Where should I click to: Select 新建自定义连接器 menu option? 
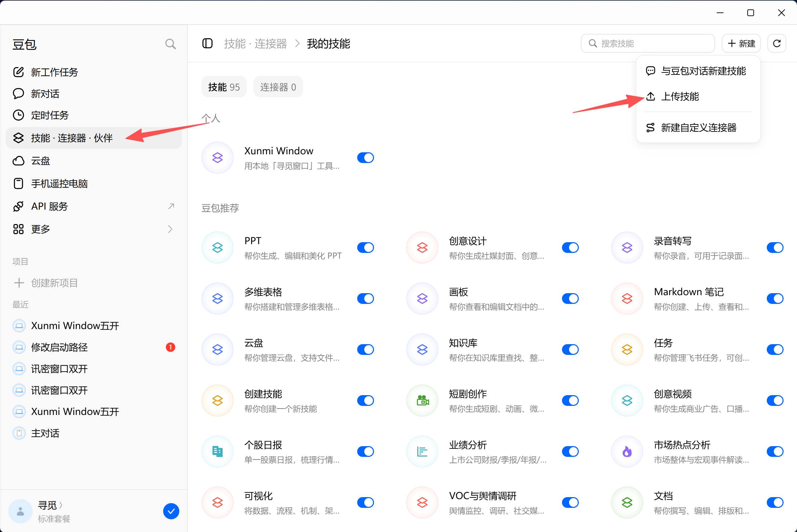pos(698,127)
